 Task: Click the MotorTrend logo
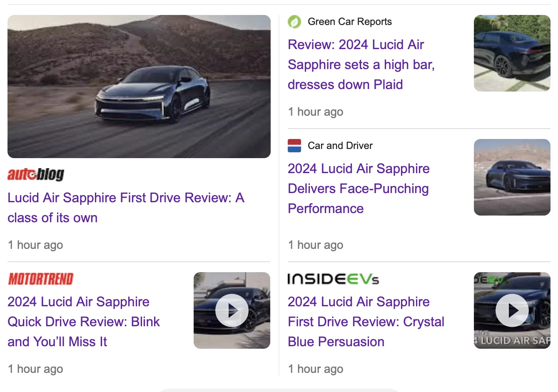tap(41, 279)
